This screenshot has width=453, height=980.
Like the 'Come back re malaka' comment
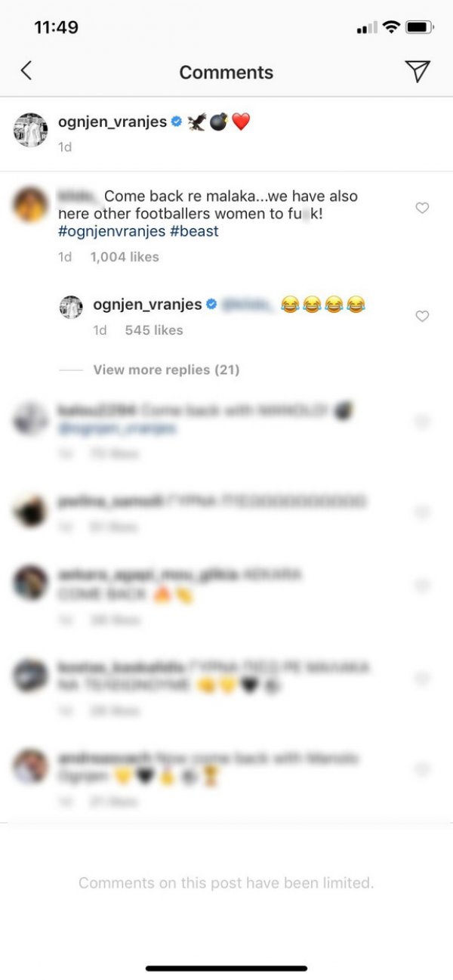click(x=422, y=208)
